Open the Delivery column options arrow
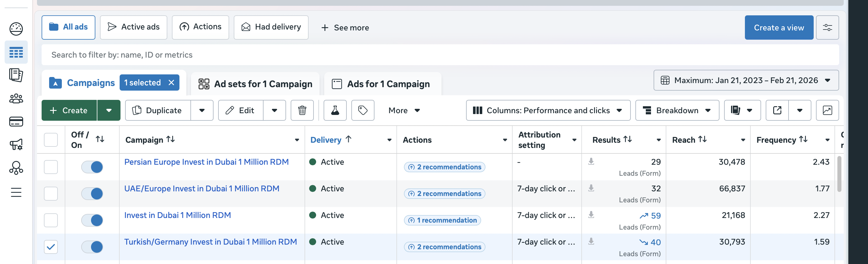868x264 pixels. pyautogui.click(x=389, y=140)
